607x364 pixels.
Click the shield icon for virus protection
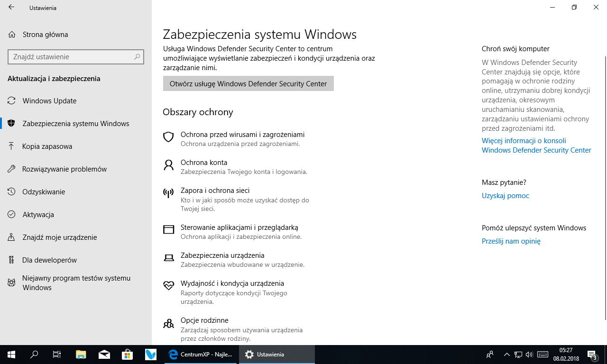pos(168,137)
